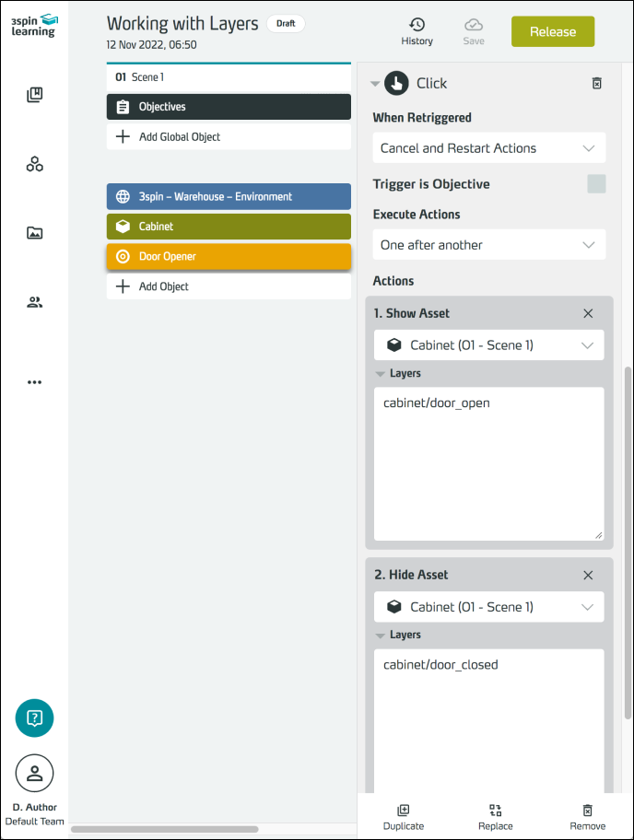Click the help chat bubble icon
The width and height of the screenshot is (634, 840).
35,718
